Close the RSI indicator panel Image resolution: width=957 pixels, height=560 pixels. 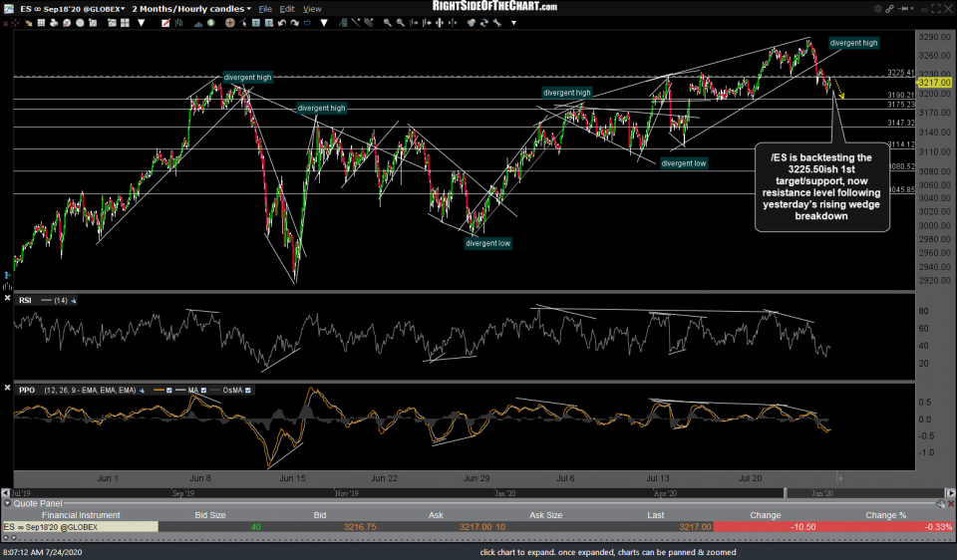(7, 298)
